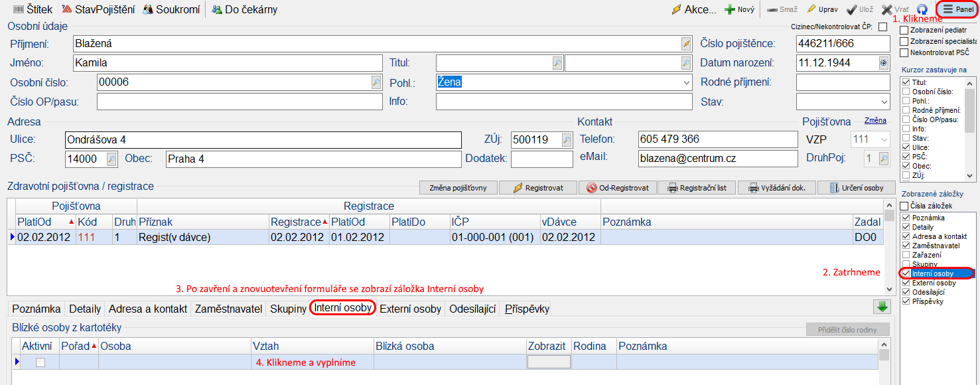Expand the Pohl. gender dropdown
Viewport: 980px width, 385px height.
pyautogui.click(x=685, y=82)
